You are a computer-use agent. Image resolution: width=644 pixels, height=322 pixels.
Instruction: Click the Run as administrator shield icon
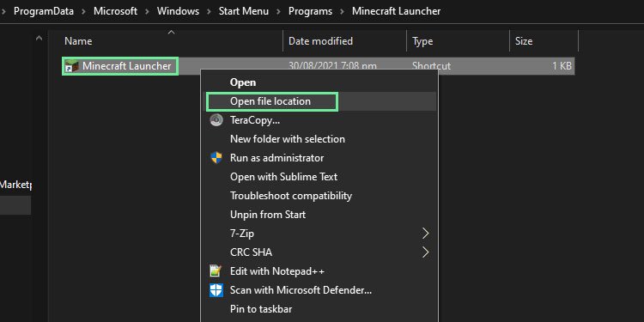pyautogui.click(x=216, y=158)
